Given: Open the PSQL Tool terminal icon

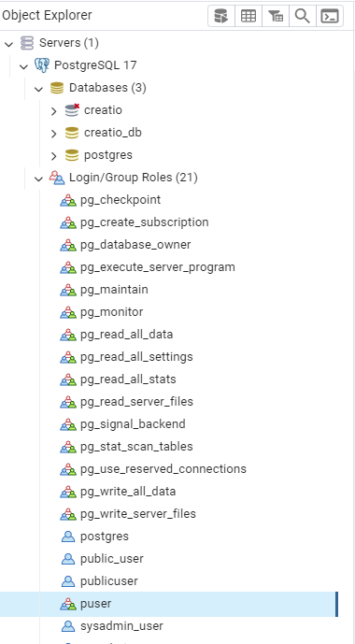Looking at the screenshot, I should (330, 17).
